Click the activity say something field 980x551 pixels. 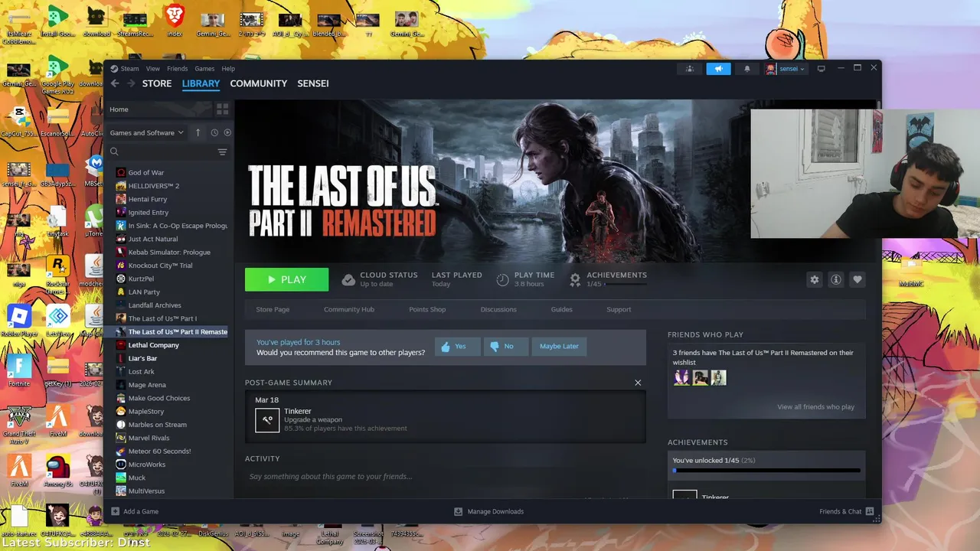(444, 477)
